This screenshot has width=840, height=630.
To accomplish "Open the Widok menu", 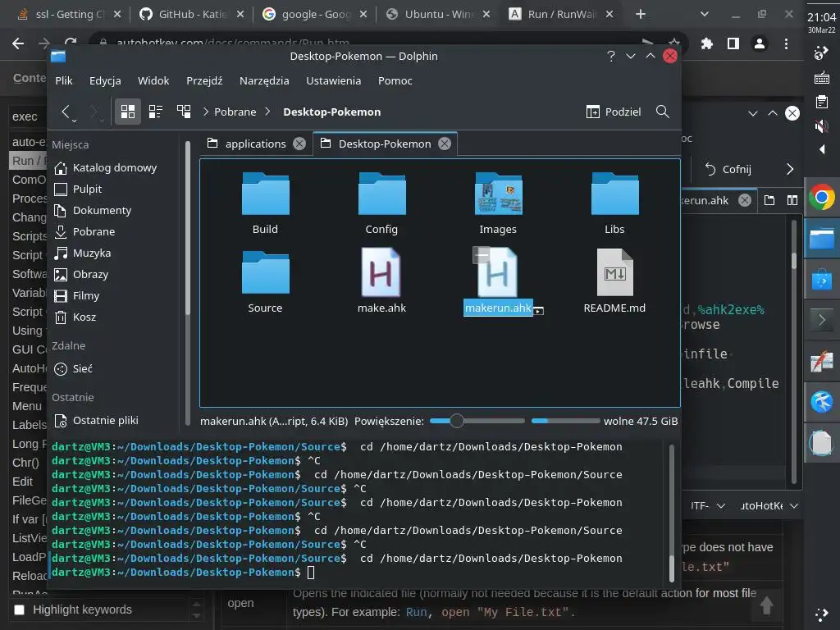I will [x=153, y=81].
